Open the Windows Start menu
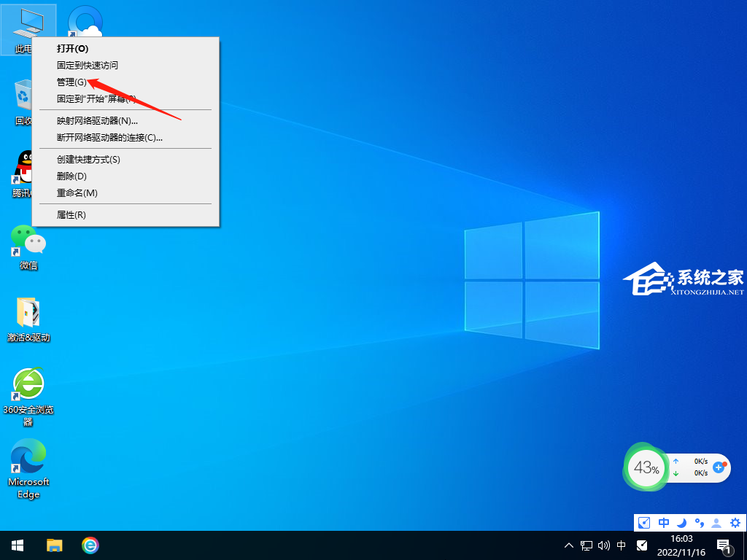This screenshot has height=560, width=747. [18, 545]
